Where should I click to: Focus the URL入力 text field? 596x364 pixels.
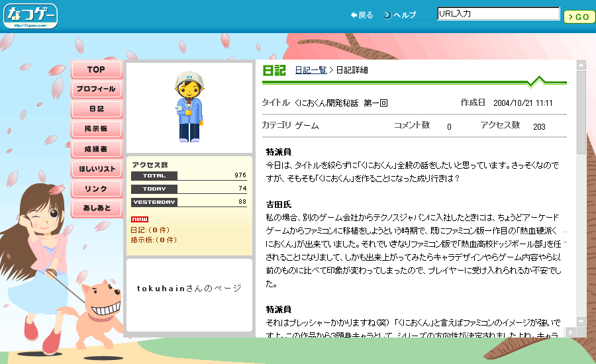[498, 14]
